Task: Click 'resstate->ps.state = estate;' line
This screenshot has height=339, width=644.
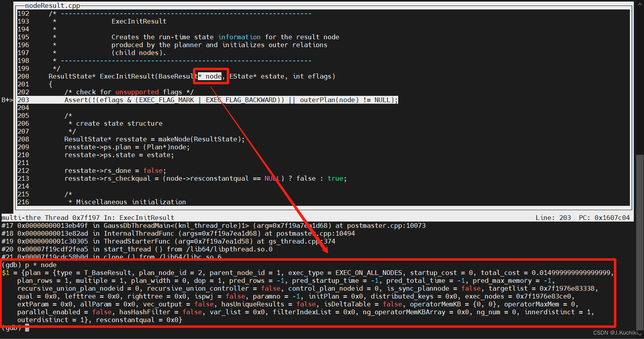Action: (x=119, y=155)
